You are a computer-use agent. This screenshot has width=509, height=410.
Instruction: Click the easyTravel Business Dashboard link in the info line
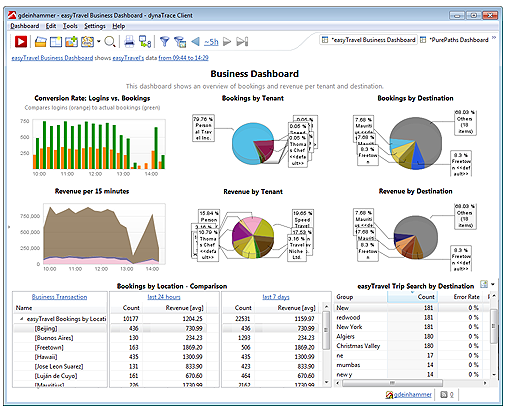pos(52,58)
